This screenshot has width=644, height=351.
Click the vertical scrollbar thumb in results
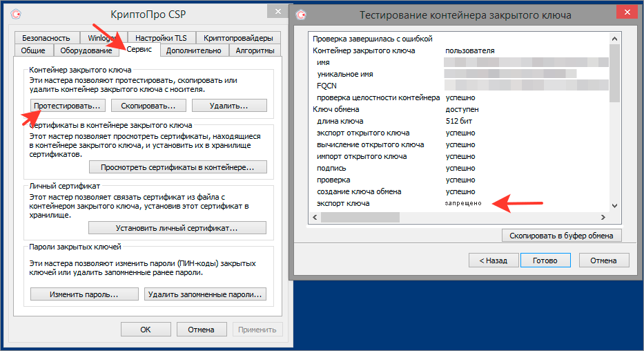(x=614, y=73)
